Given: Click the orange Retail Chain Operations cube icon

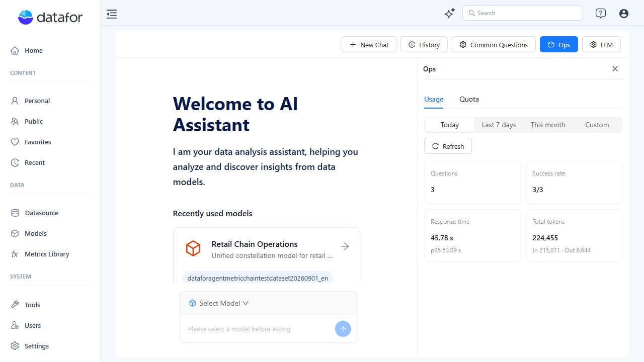Looking at the screenshot, I should pos(193,248).
